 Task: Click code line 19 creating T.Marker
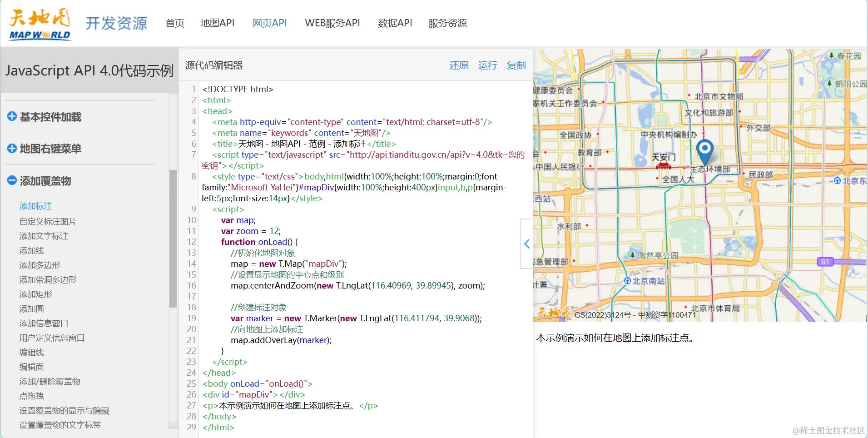coord(356,319)
